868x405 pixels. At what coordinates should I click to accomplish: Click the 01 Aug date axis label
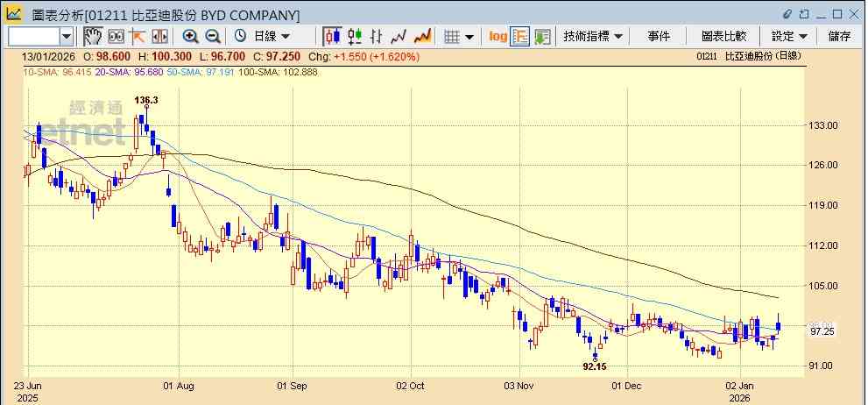pos(180,386)
